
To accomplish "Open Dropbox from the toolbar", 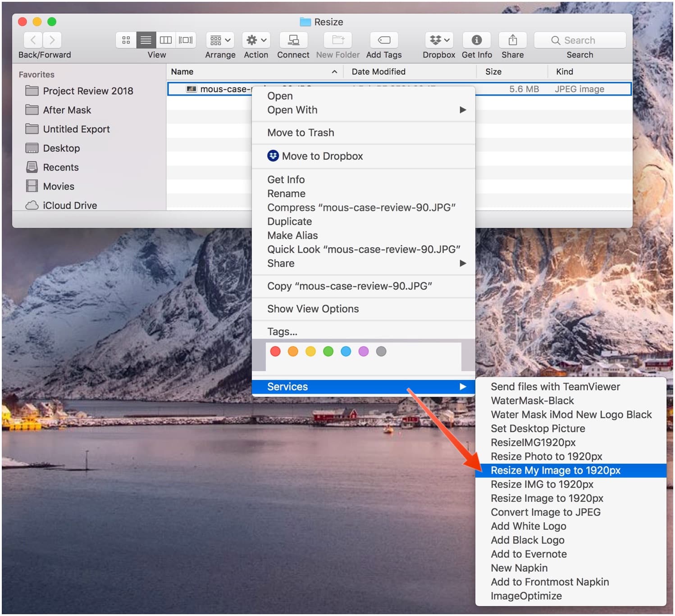I will coord(438,40).
